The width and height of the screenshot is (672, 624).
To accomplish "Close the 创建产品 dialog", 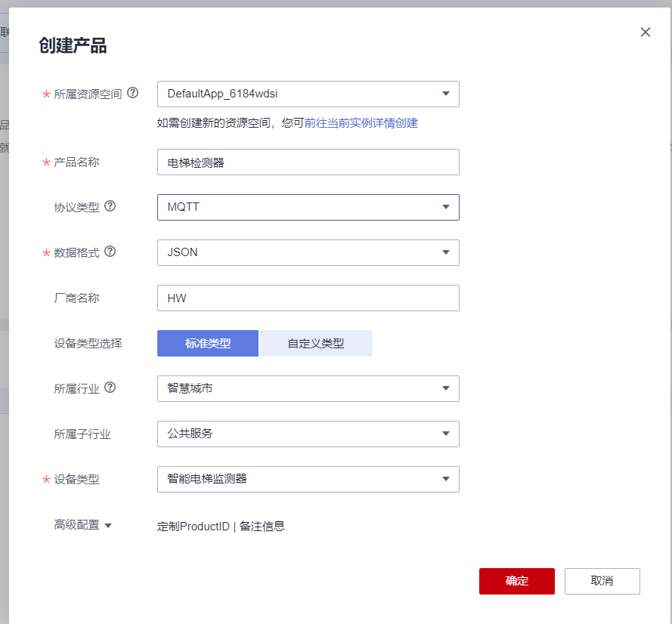I will tap(645, 32).
